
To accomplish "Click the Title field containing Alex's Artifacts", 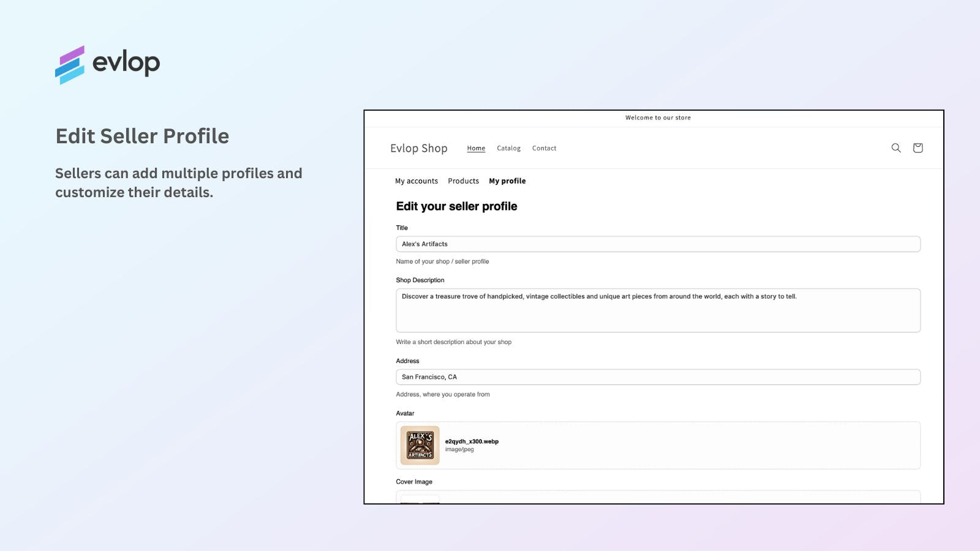I will pos(658,244).
